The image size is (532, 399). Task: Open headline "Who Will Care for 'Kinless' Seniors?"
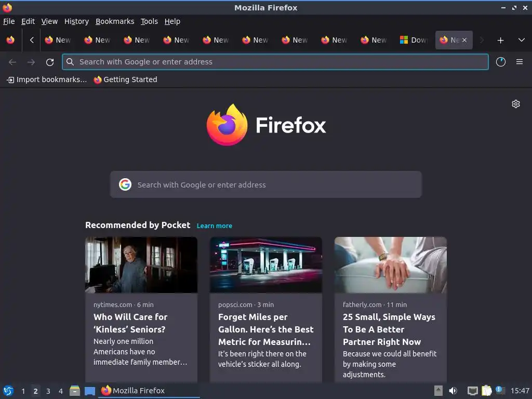point(130,323)
